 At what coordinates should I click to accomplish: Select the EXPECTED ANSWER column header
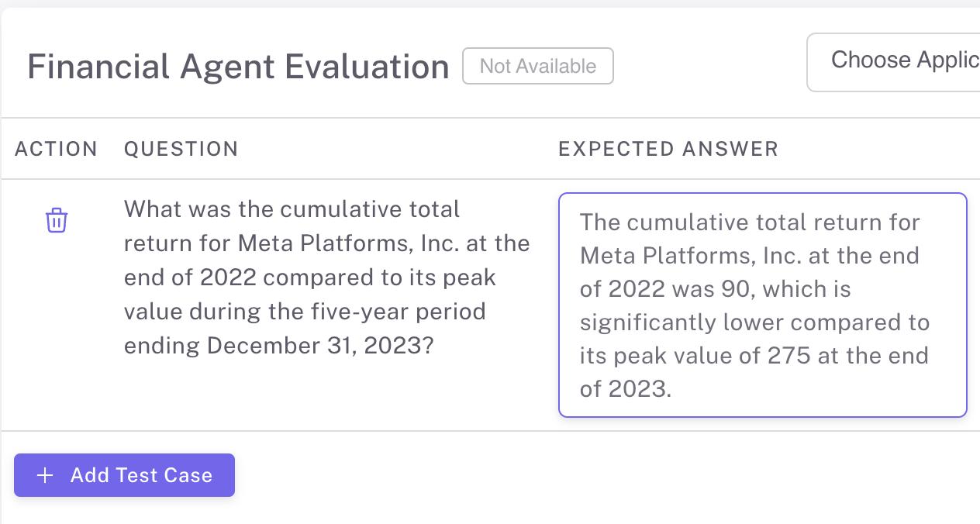point(668,149)
